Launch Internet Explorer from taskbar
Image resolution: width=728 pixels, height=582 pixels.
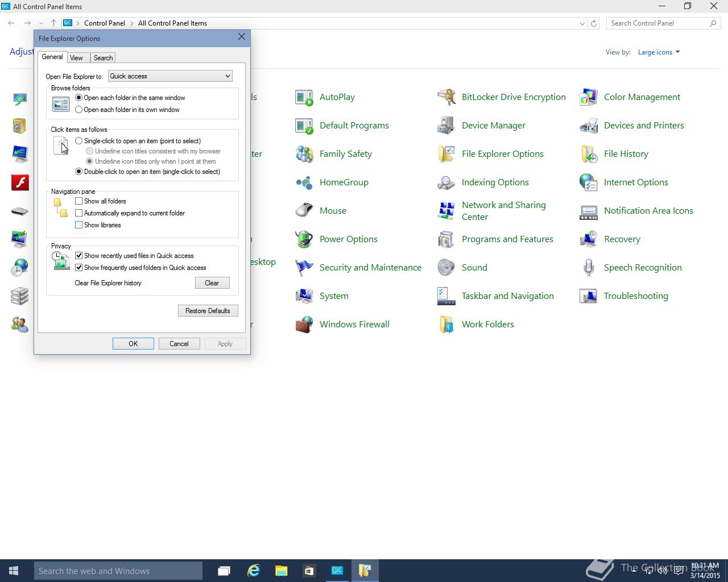click(x=253, y=571)
